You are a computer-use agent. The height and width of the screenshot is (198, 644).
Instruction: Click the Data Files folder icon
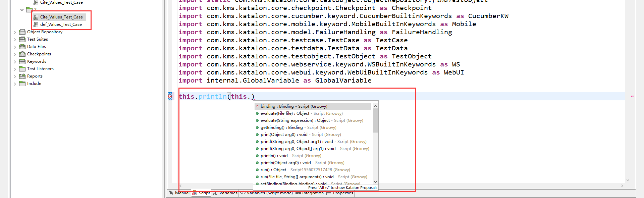[x=22, y=47]
